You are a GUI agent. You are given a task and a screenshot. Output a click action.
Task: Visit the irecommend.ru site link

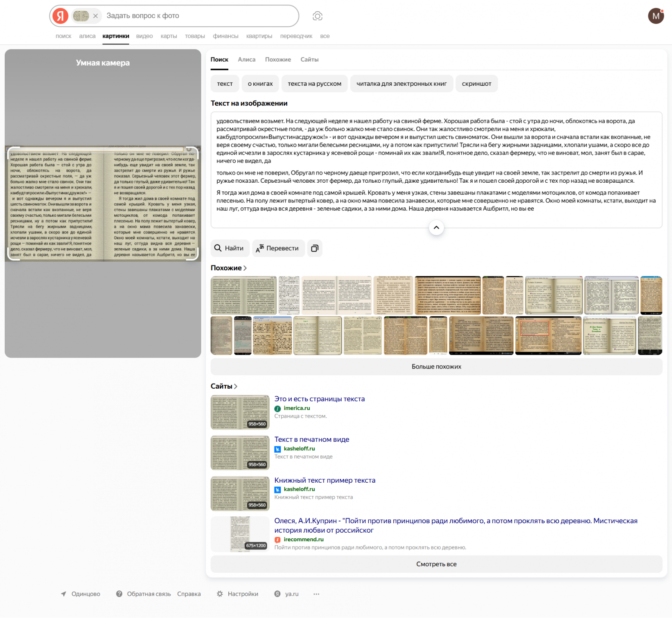(304, 540)
